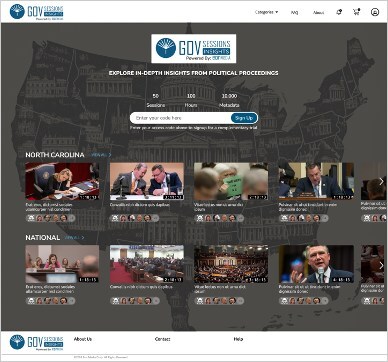
Task: Click the Gov Sessions Insights logo in the footer
Action: [36, 343]
